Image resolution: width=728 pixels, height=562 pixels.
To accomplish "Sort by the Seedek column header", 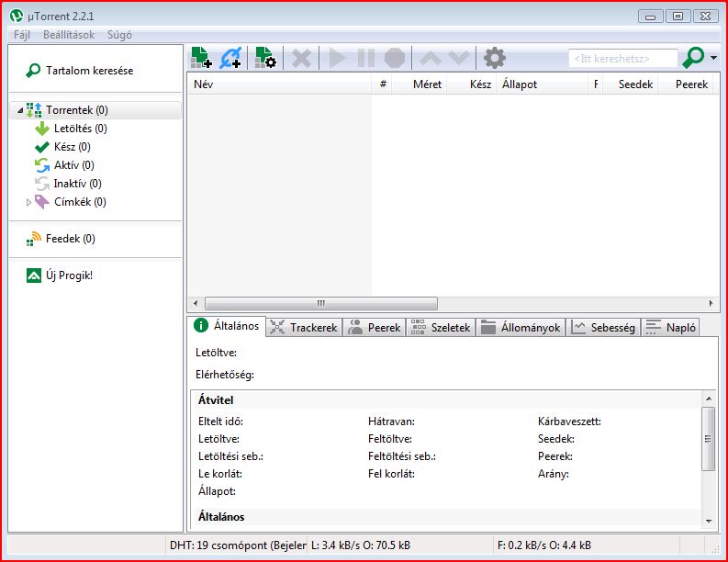I will (x=631, y=84).
